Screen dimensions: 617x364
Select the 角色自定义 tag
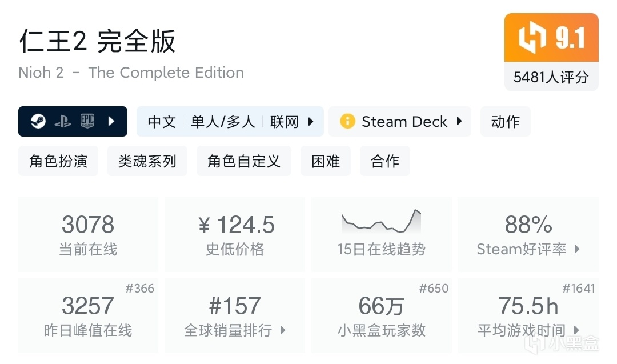(x=244, y=161)
